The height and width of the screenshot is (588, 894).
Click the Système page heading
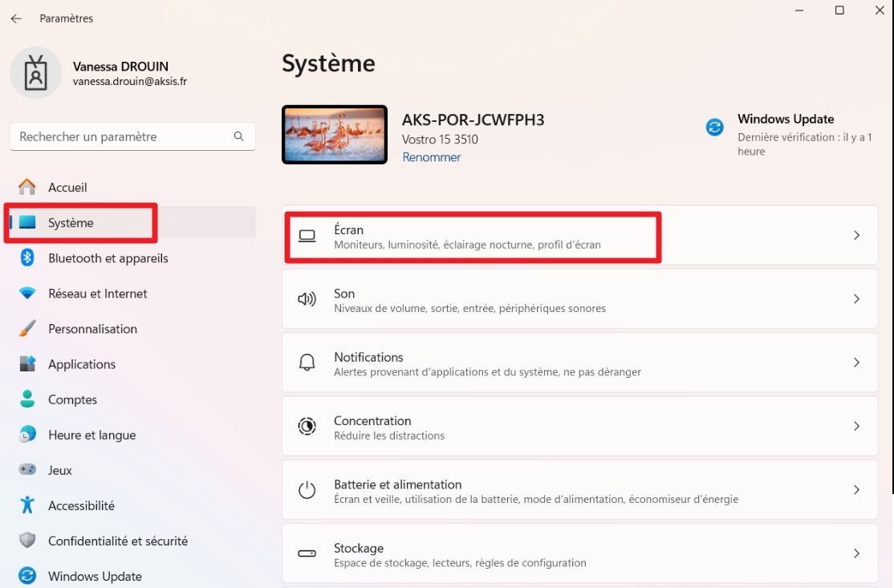click(328, 63)
